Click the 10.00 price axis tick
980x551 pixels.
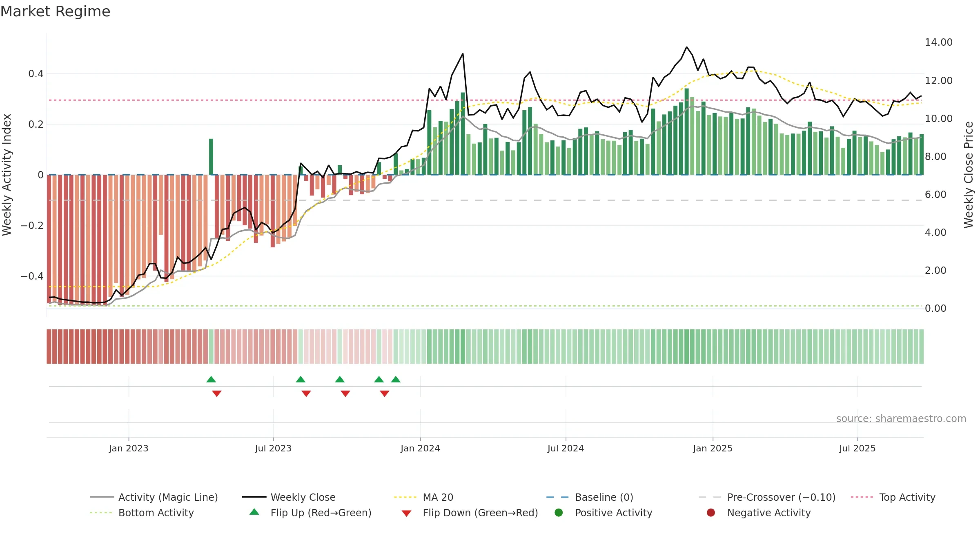pyautogui.click(x=939, y=119)
